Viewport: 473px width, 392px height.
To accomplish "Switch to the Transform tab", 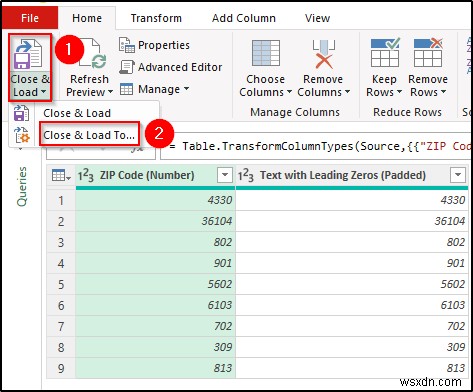I will pyautogui.click(x=156, y=18).
